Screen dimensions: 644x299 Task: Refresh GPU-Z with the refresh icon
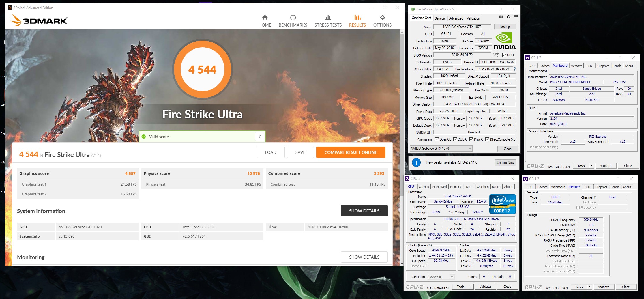coord(508,17)
